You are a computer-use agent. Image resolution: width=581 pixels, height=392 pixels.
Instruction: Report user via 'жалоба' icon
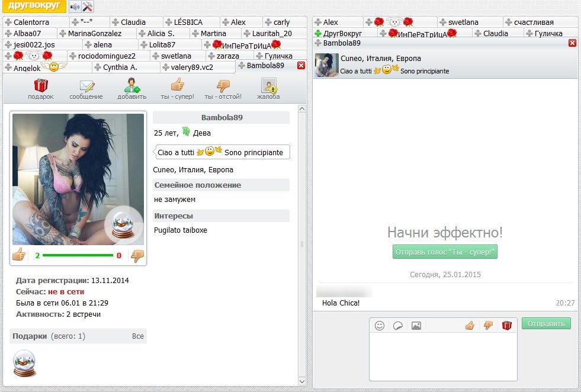268,86
